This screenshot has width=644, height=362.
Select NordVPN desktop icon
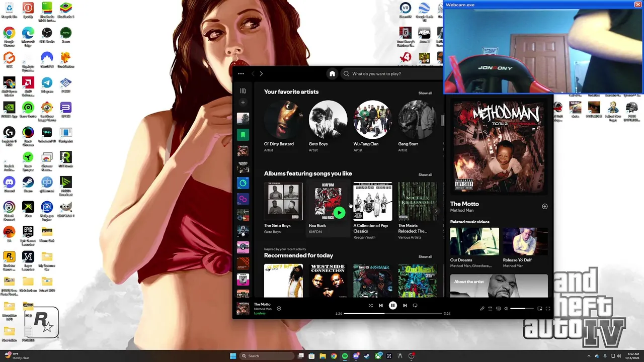click(x=47, y=59)
